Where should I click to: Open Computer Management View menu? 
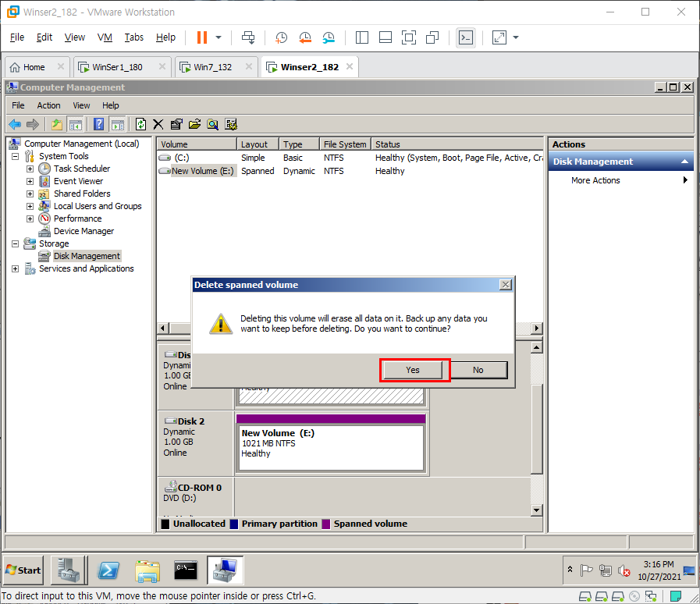pos(81,105)
